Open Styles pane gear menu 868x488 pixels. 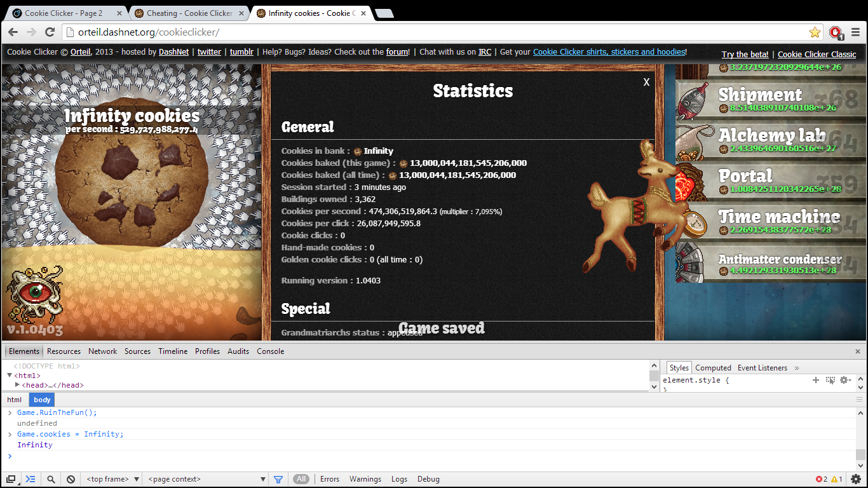pyautogui.click(x=845, y=380)
